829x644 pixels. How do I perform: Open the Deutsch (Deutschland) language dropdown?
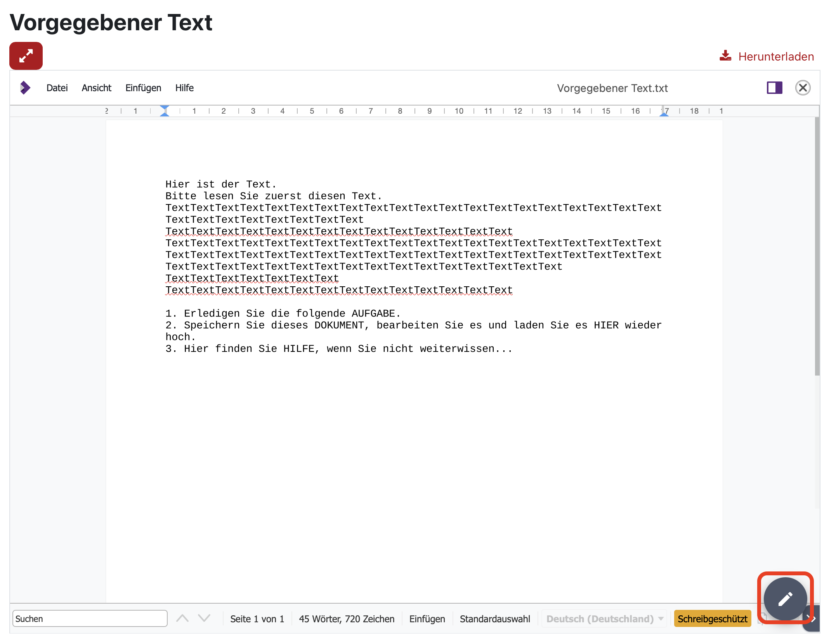click(604, 619)
